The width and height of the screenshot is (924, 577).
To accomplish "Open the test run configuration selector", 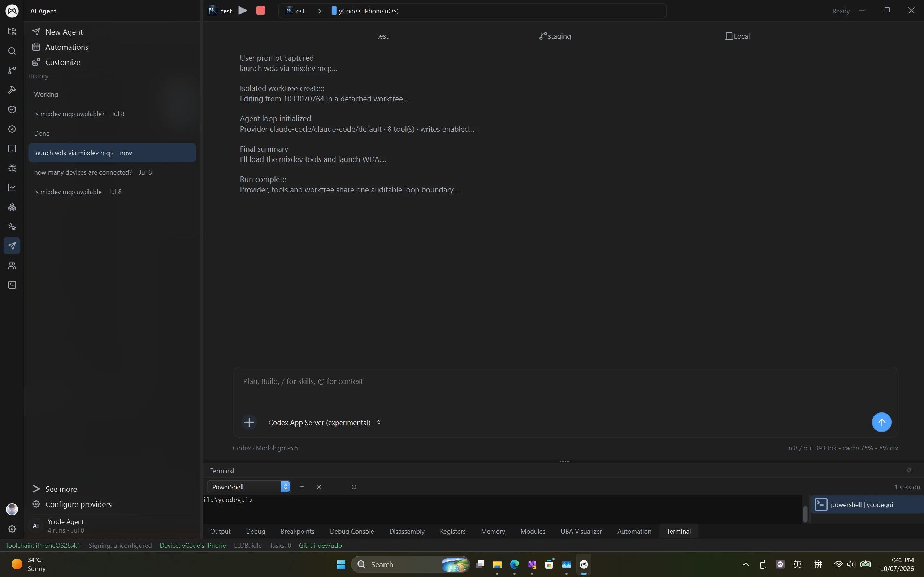I will coord(220,11).
